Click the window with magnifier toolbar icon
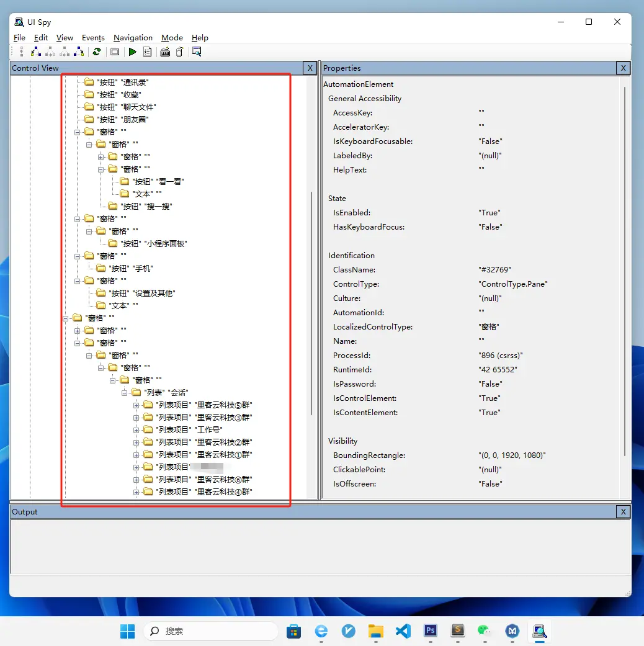This screenshot has width=644, height=646. (x=197, y=52)
